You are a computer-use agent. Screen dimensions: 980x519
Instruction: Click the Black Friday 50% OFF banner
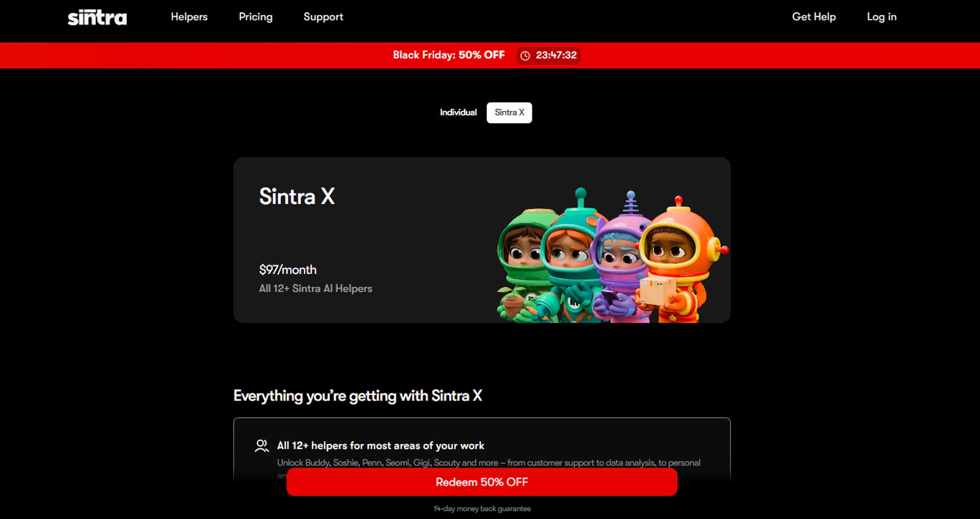coord(448,55)
